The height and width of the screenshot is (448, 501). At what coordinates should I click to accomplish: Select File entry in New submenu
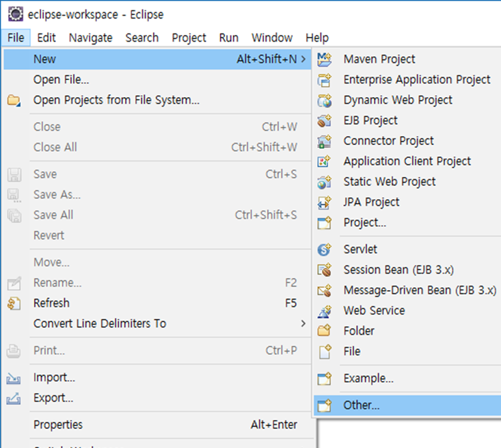coord(407,352)
